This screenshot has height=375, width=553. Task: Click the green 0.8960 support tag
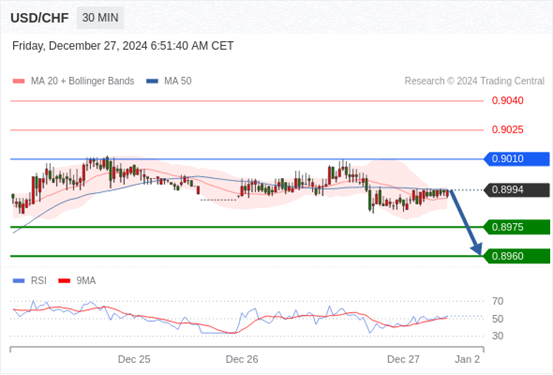(x=517, y=256)
